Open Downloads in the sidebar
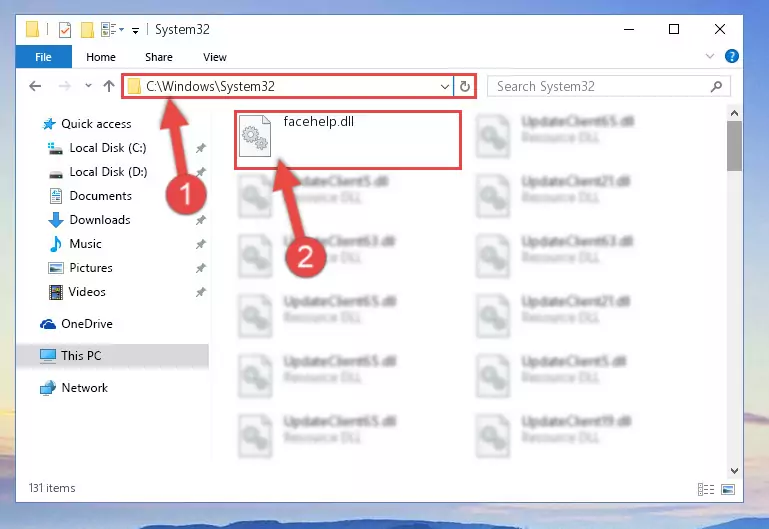Viewport: 769px width, 529px height. pos(100,220)
